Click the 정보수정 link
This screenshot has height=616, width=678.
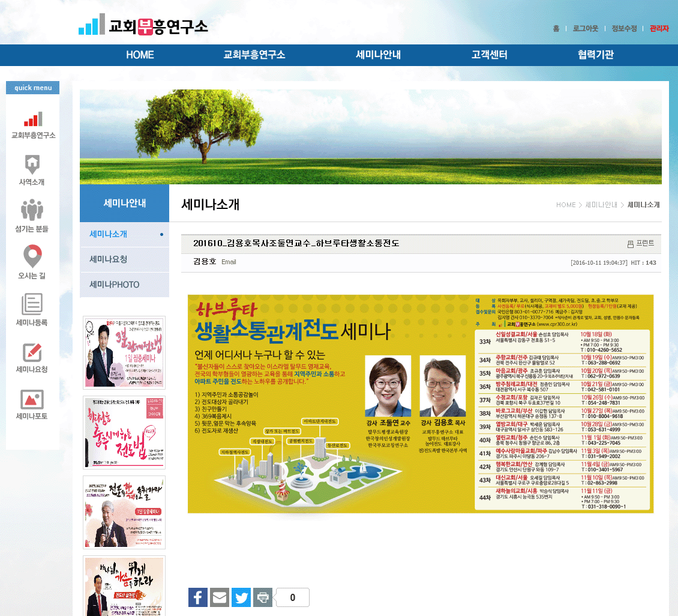click(624, 29)
